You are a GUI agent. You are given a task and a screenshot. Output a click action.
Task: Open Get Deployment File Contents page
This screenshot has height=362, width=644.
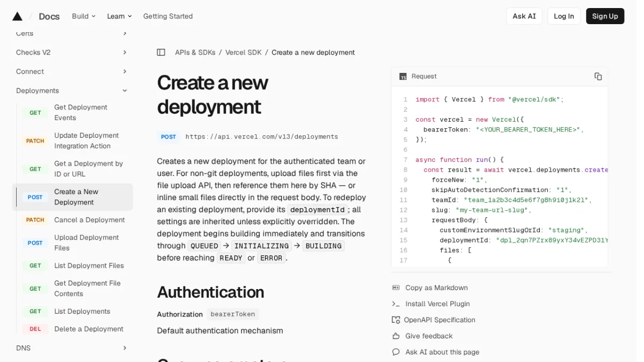coord(87,289)
